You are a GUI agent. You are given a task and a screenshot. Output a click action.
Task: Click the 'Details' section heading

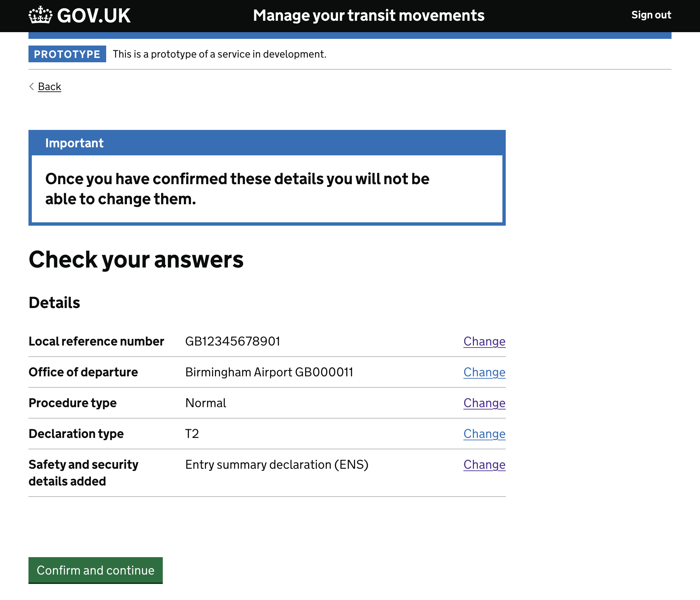54,303
